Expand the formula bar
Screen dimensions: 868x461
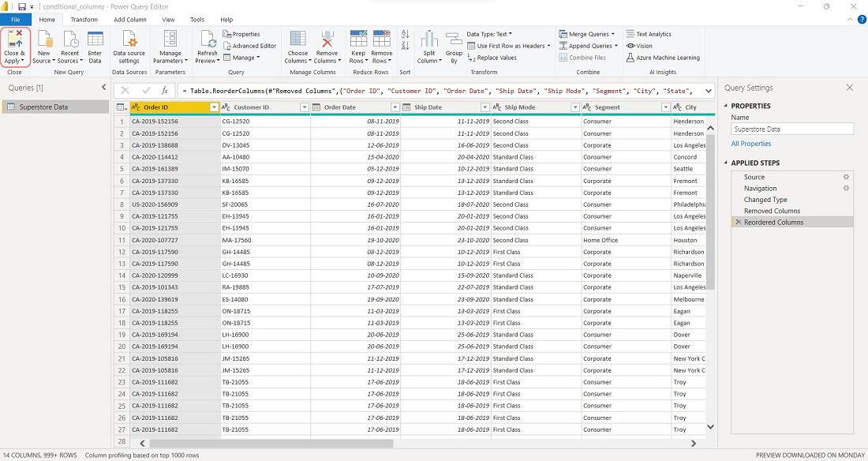708,90
